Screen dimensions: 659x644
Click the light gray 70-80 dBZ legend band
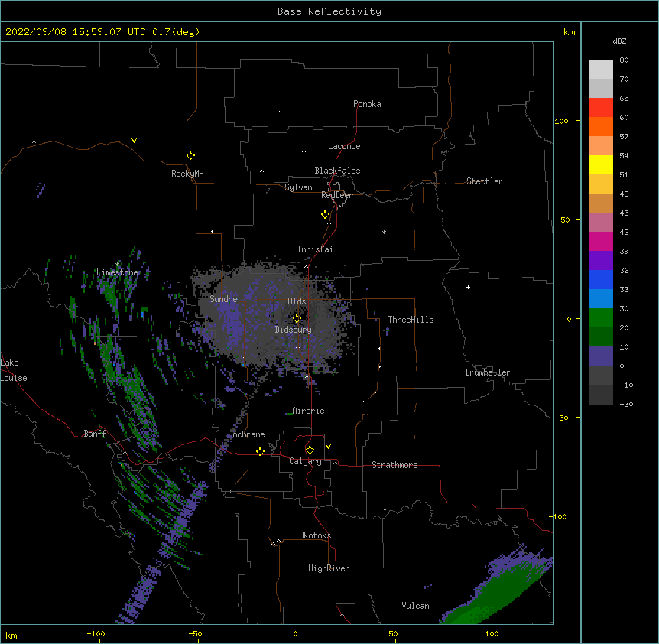pos(601,70)
